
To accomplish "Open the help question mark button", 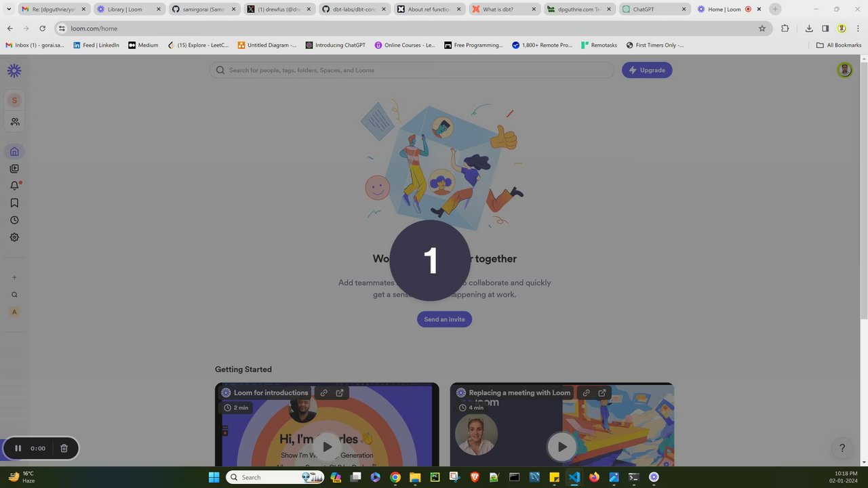I will 842,448.
